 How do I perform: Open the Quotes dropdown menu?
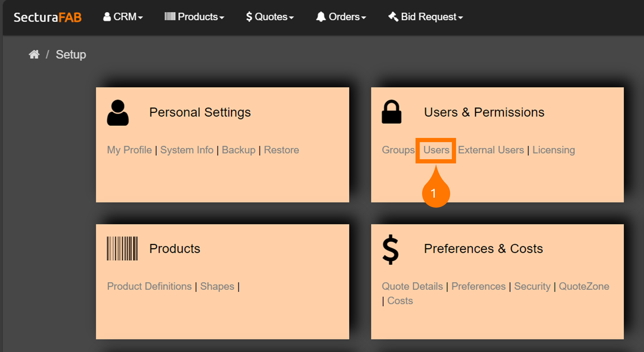coord(270,17)
